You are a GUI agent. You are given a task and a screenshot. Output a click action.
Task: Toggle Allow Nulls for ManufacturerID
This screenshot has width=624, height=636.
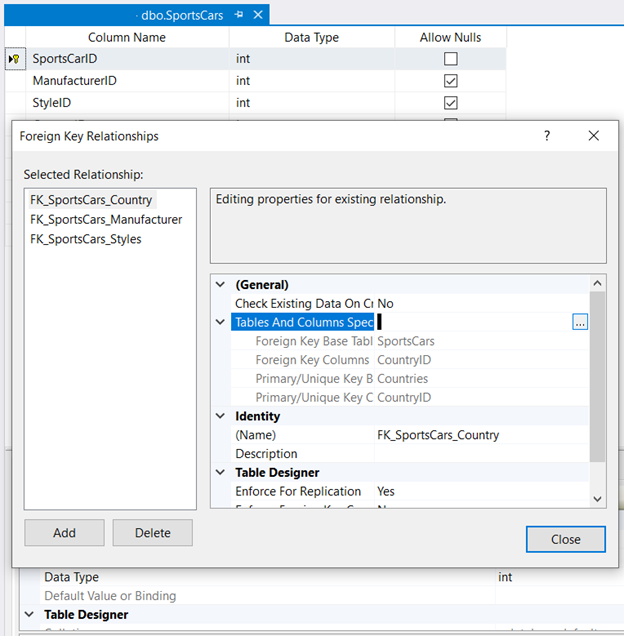(450, 81)
